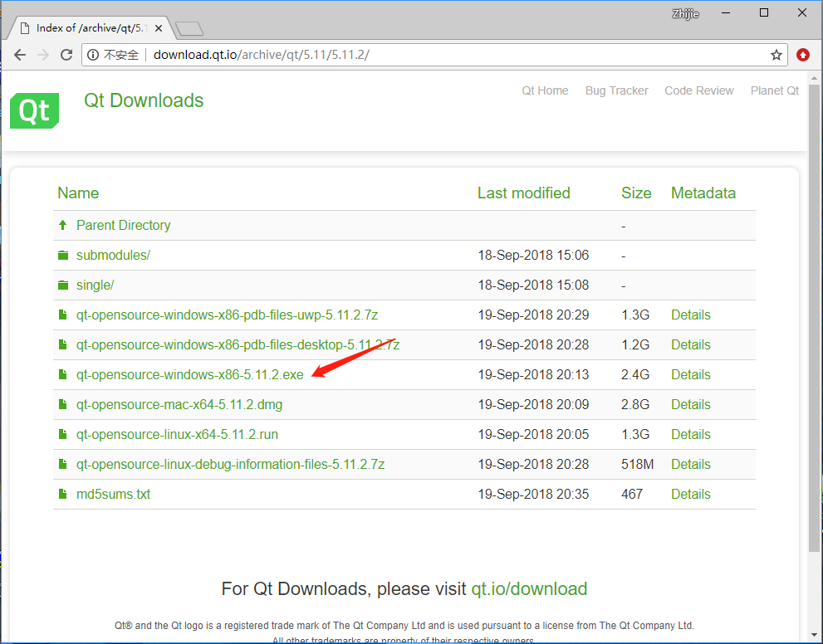Click file icon beside linux-x64-5.11.2.run

click(63, 434)
